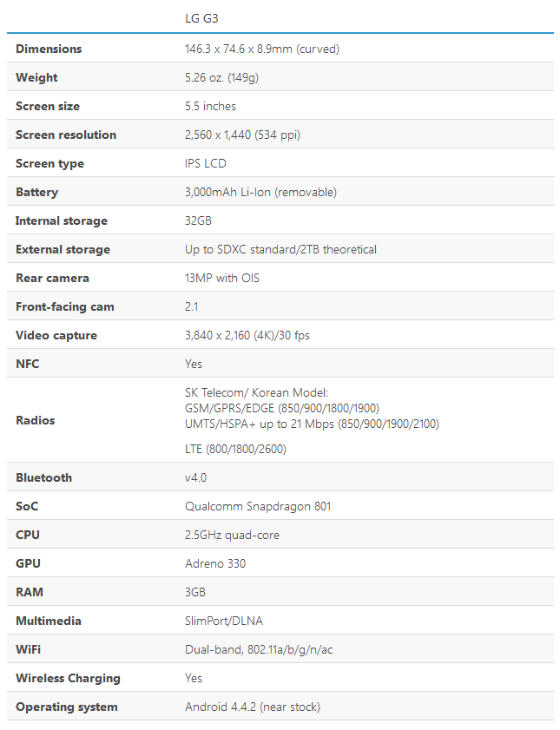Viewport: 560px width, 730px height.
Task: Click the Weight value 5.26 oz. (149g)
Action: click(221, 78)
